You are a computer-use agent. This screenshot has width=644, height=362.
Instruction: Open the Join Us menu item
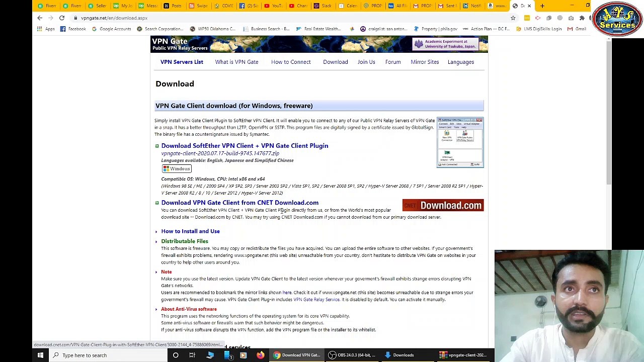click(366, 62)
